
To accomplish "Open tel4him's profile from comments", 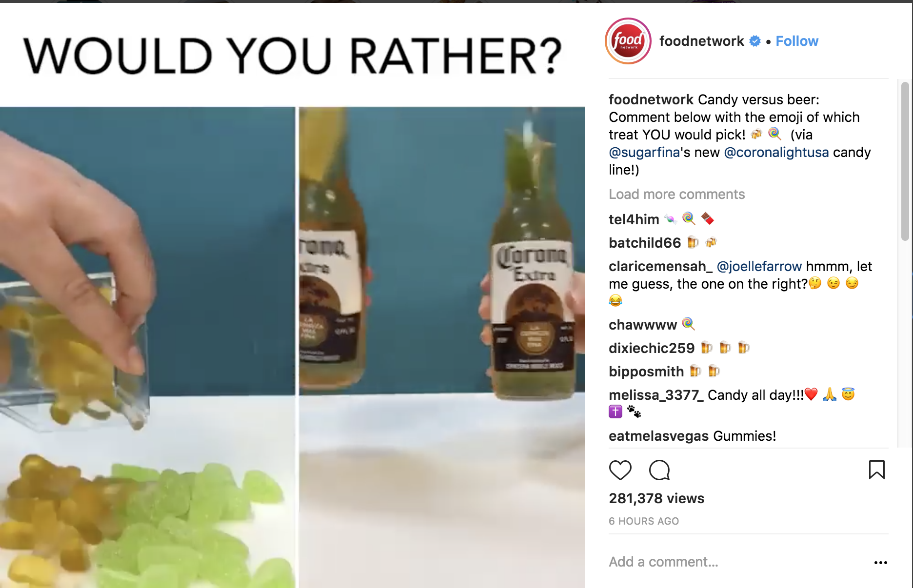I will click(x=634, y=219).
